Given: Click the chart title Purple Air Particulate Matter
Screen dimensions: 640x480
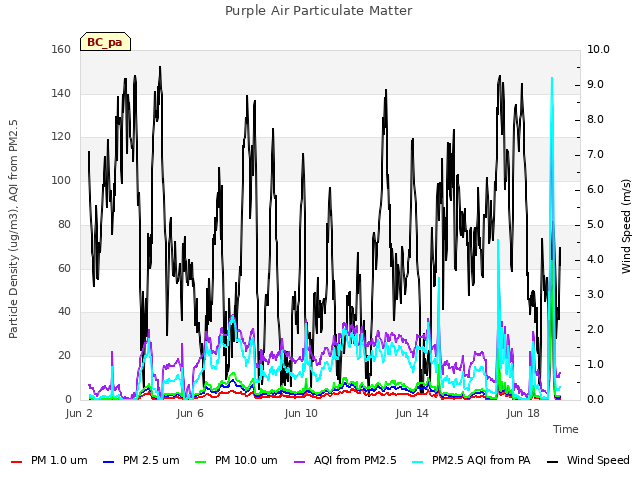Looking at the screenshot, I should [x=318, y=10].
